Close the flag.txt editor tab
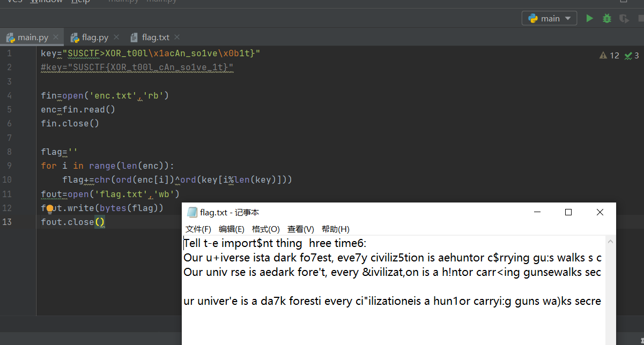Screen dimensions: 644x345 177,37
